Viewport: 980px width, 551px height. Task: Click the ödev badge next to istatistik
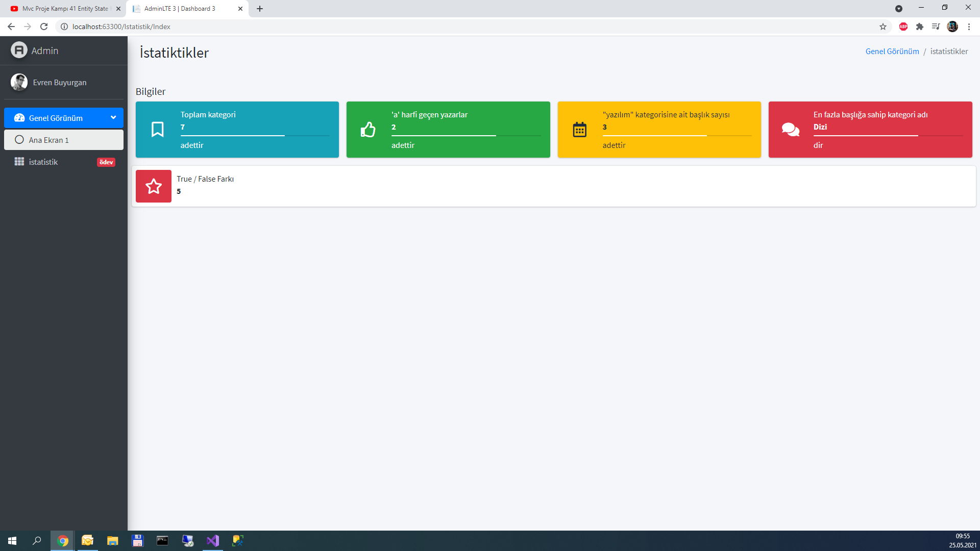pos(106,162)
